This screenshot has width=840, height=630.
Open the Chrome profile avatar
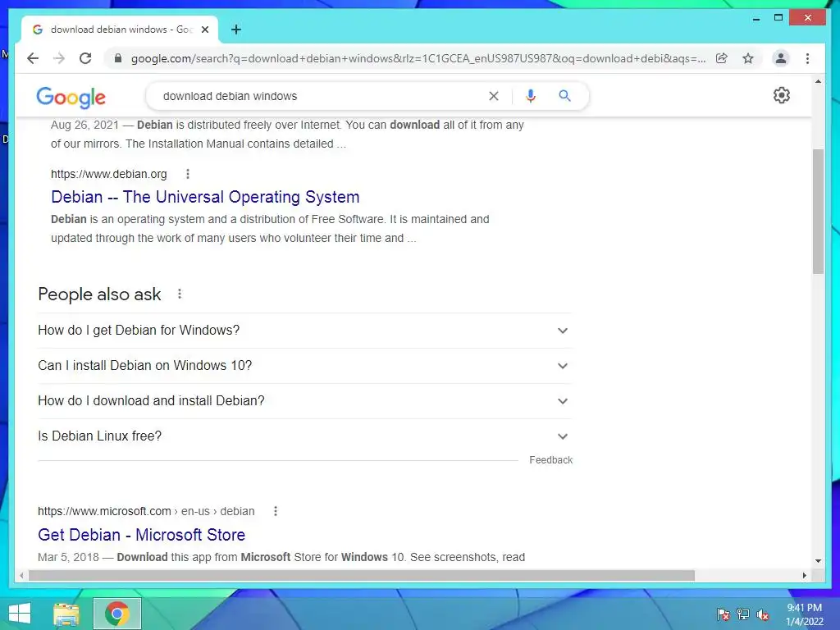[x=781, y=58]
